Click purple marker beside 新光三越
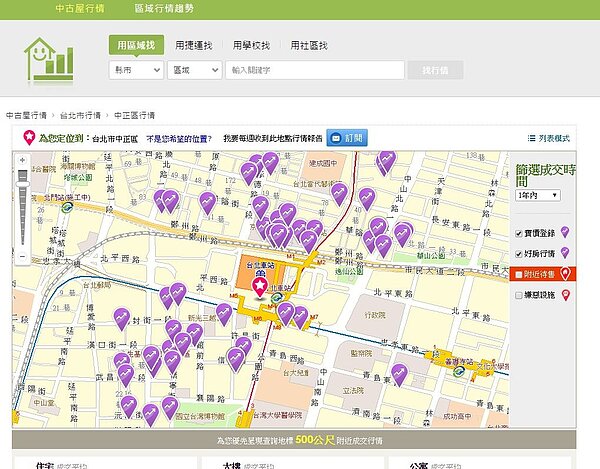This screenshot has width=600, height=469. pyautogui.click(x=224, y=314)
